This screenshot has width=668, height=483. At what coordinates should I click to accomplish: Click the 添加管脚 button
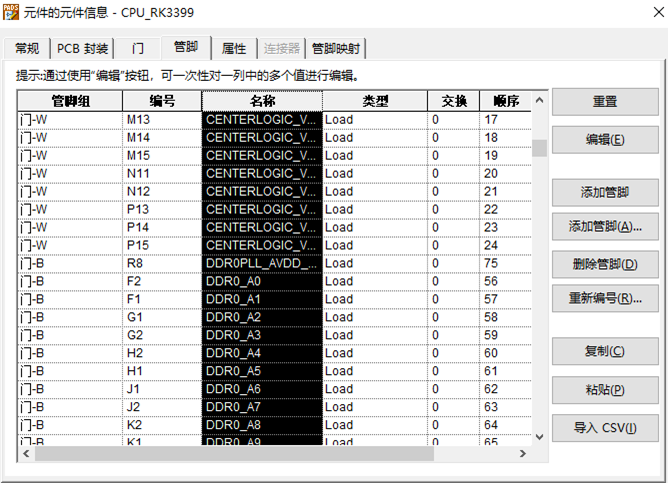click(x=605, y=192)
